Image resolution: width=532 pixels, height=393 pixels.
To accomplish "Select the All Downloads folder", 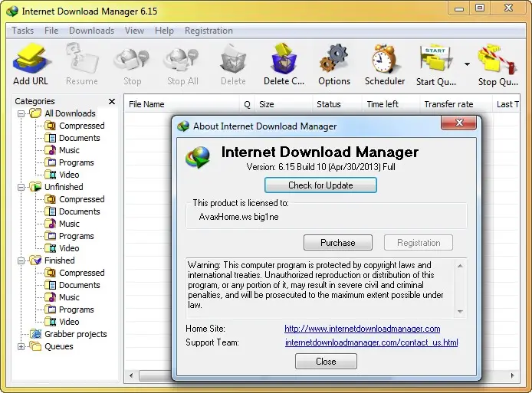I will [x=70, y=113].
